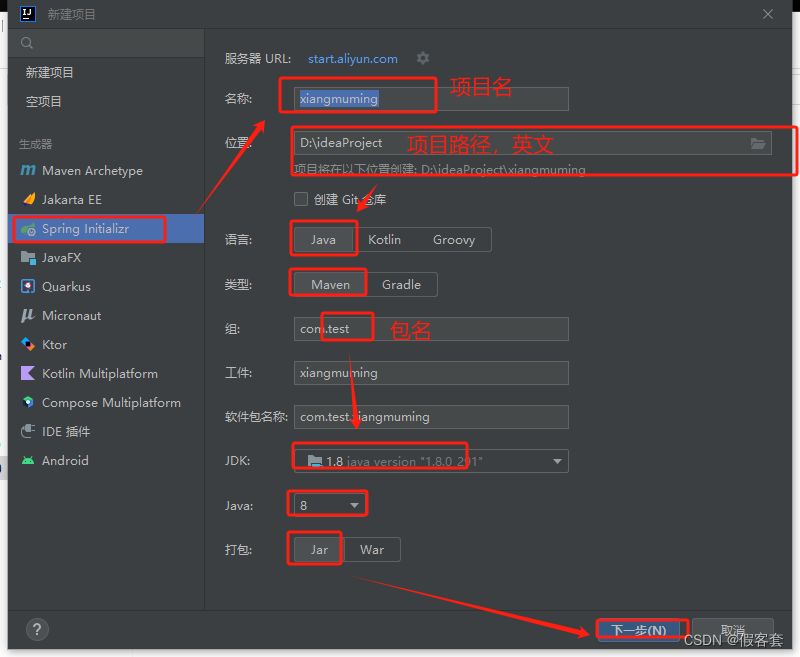Select 新建项目 in the sidebar
Viewport: 800px width, 657px height.
point(106,72)
